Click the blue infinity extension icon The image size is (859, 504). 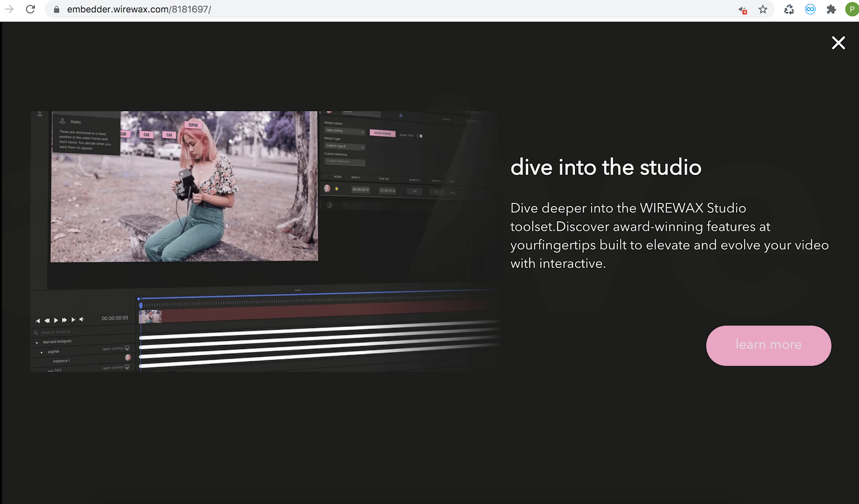(x=810, y=10)
